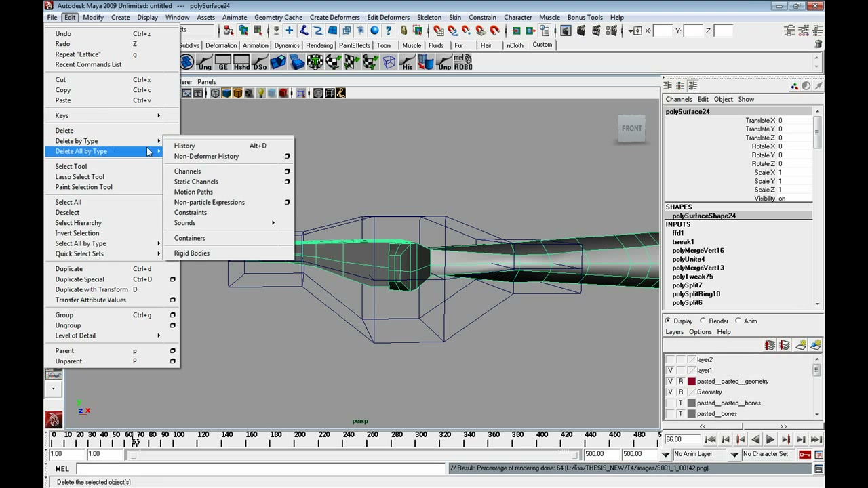Open animation preferences icon beside key button

pos(818,454)
